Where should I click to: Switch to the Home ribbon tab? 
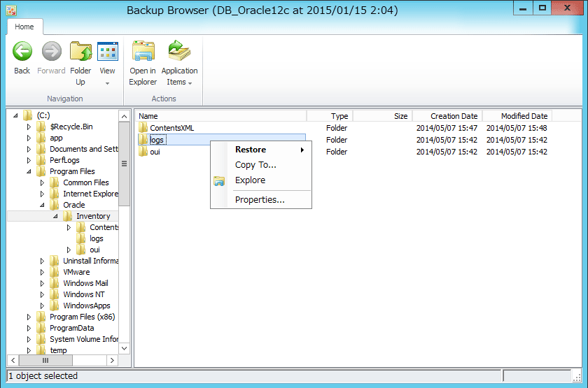[x=24, y=27]
